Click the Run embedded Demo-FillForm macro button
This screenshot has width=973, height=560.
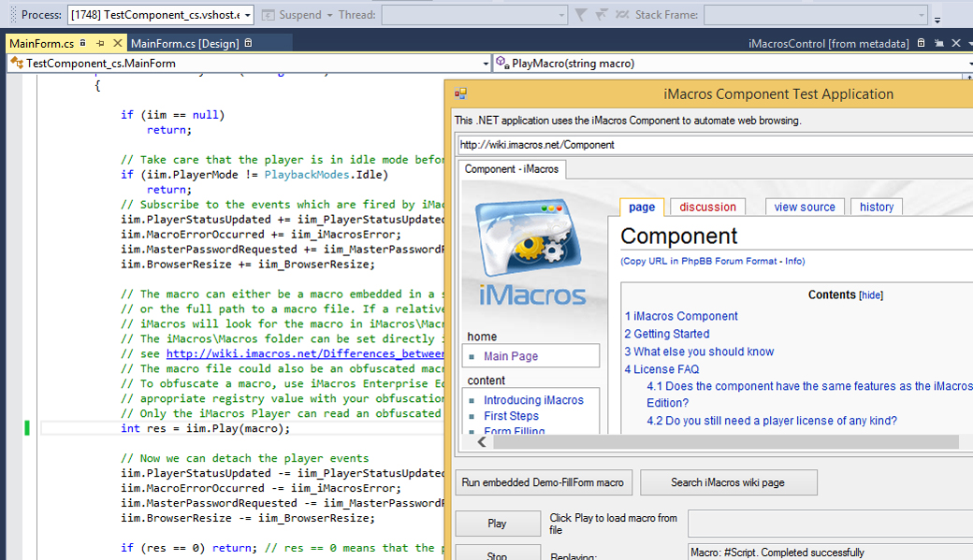(543, 482)
